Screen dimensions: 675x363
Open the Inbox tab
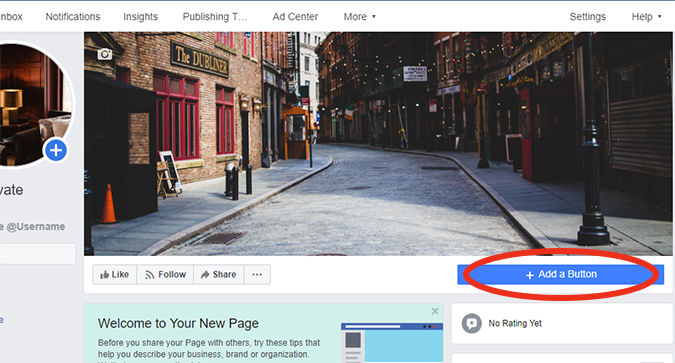coord(11,17)
